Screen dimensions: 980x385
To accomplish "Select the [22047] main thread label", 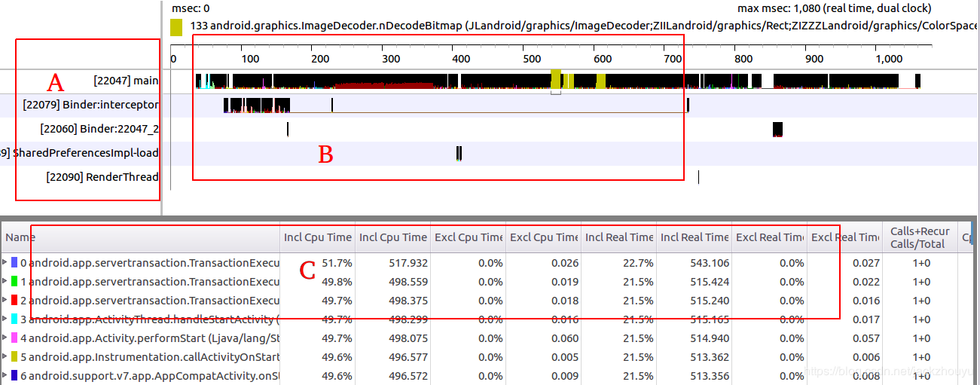I will [126, 80].
